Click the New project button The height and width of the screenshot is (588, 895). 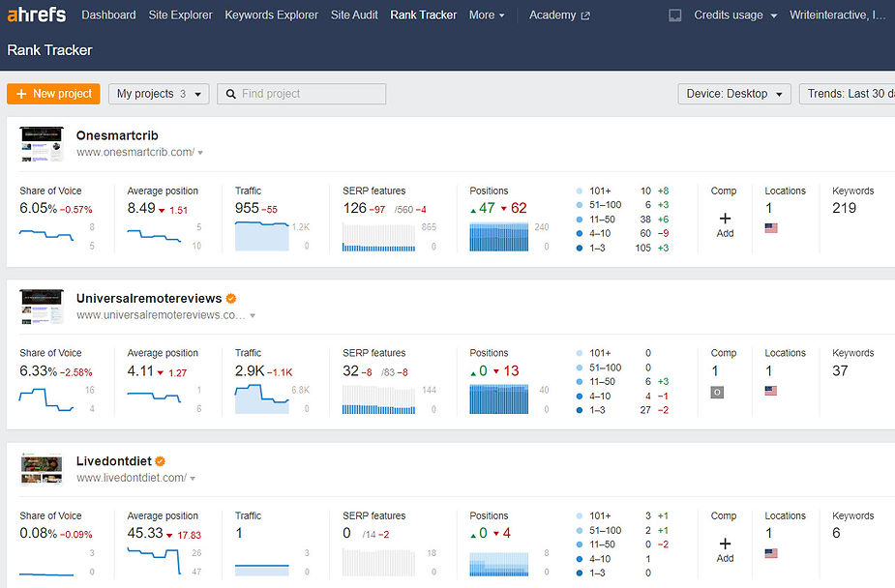click(x=53, y=94)
